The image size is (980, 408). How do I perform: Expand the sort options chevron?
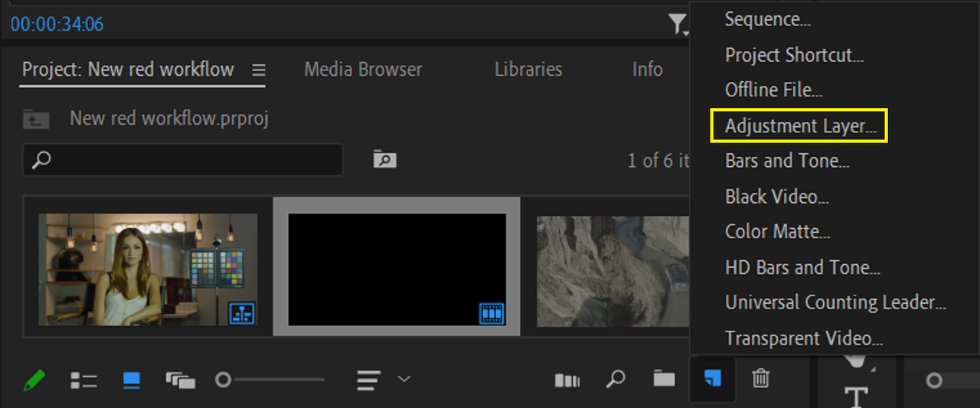404,379
